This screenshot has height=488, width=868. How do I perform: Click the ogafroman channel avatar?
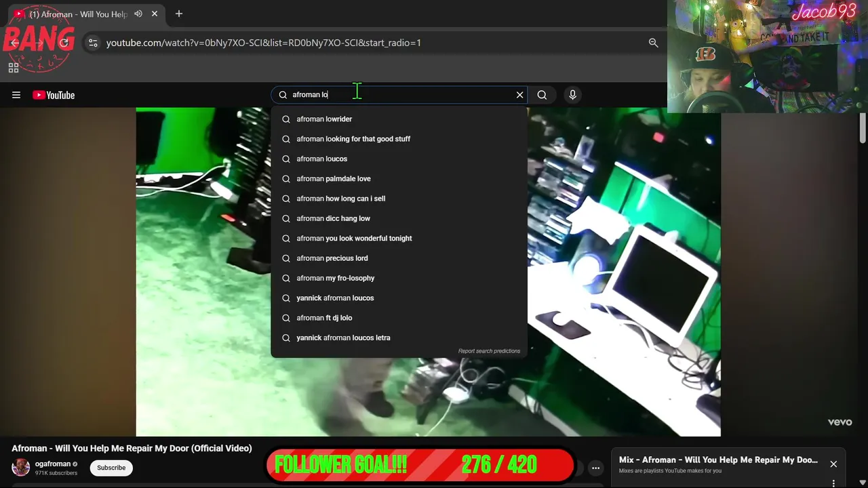(x=21, y=468)
